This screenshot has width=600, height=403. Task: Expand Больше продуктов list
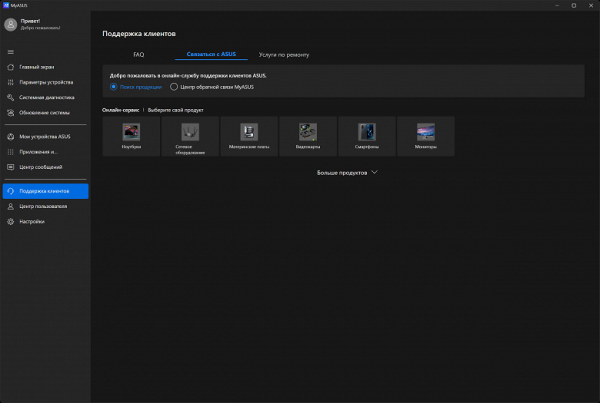(x=346, y=172)
